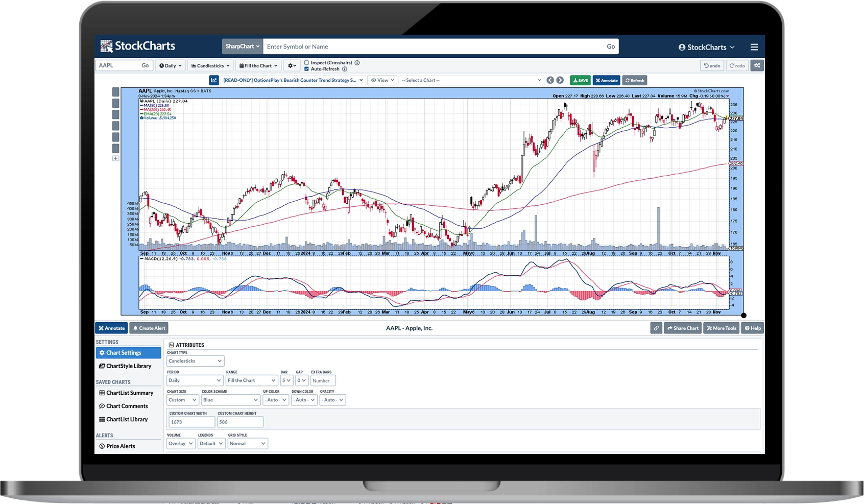Focus the Enter Symbol or Name search field
864x504 pixels.
433,46
